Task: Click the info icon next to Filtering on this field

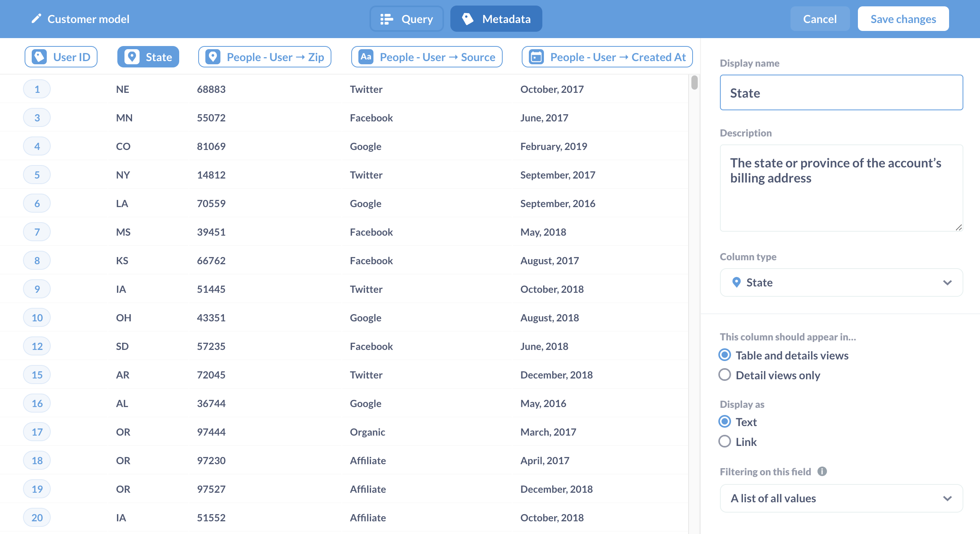Action: tap(822, 471)
